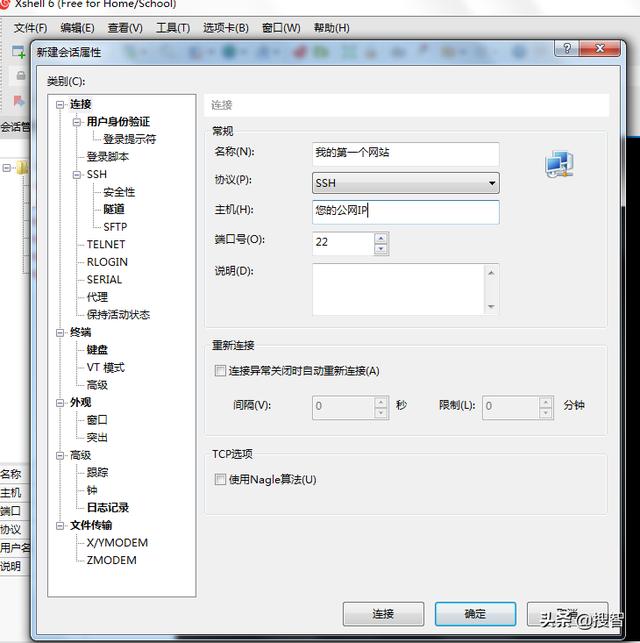Select VT 模式 under 终端
Viewport: 640px width, 643px height.
105,367
